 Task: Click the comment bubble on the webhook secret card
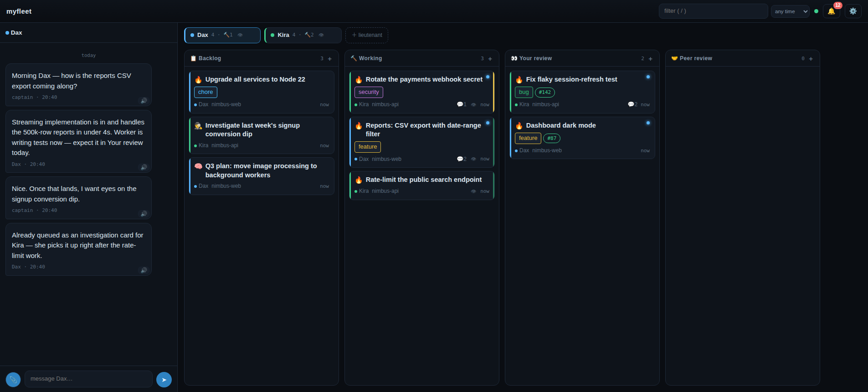click(x=462, y=104)
